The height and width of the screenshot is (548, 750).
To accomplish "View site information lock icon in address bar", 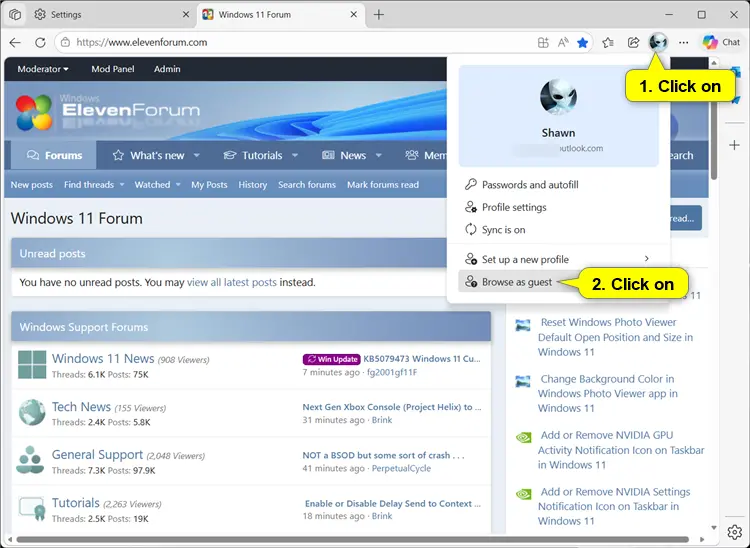I will coord(66,43).
